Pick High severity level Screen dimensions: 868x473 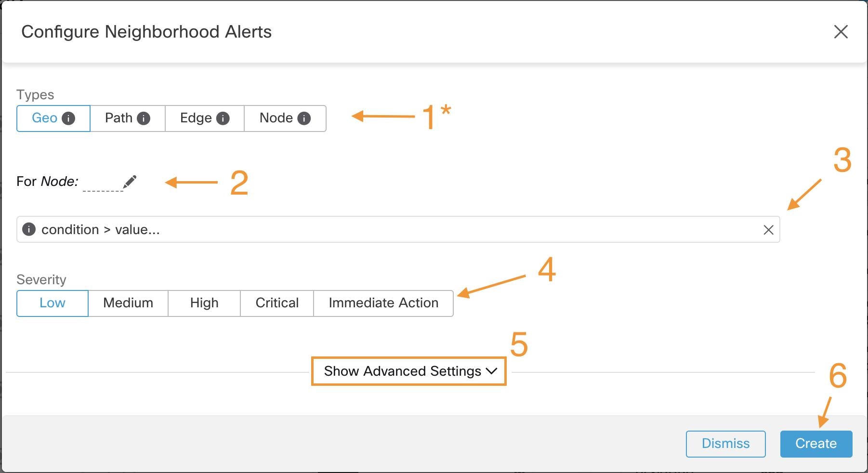[x=204, y=303]
